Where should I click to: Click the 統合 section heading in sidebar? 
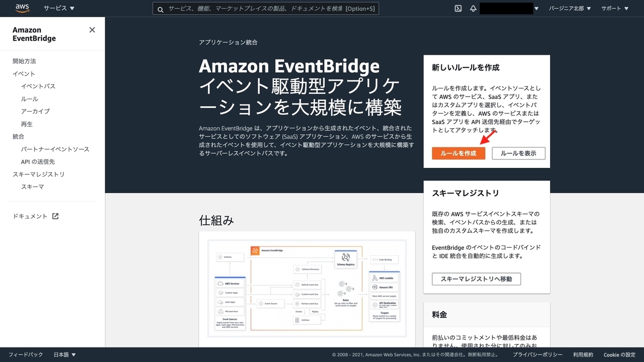click(x=18, y=137)
